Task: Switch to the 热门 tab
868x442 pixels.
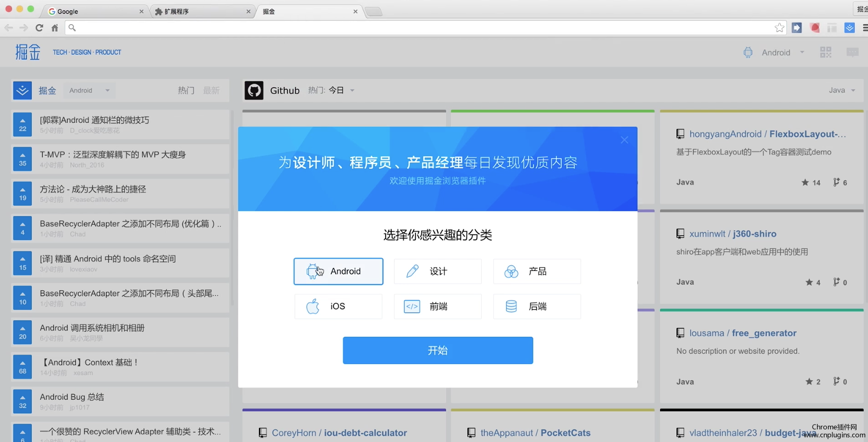Action: point(186,90)
